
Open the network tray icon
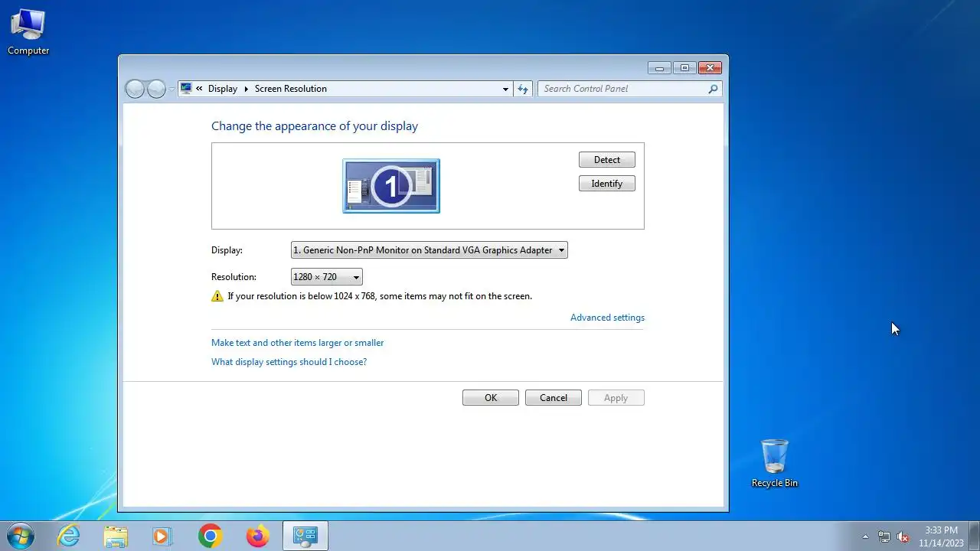coord(884,536)
